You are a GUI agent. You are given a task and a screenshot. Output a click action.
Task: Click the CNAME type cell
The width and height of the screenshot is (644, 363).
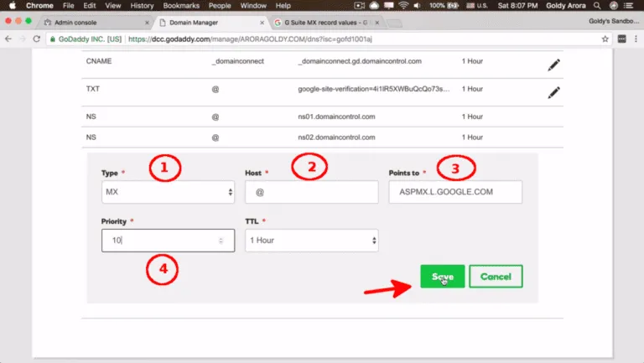pos(99,61)
